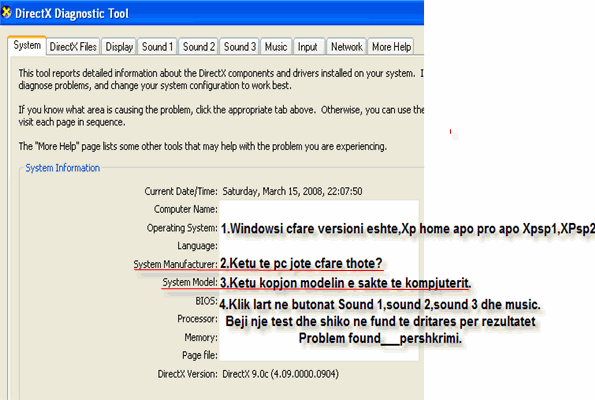Click the Page file label

200,355
